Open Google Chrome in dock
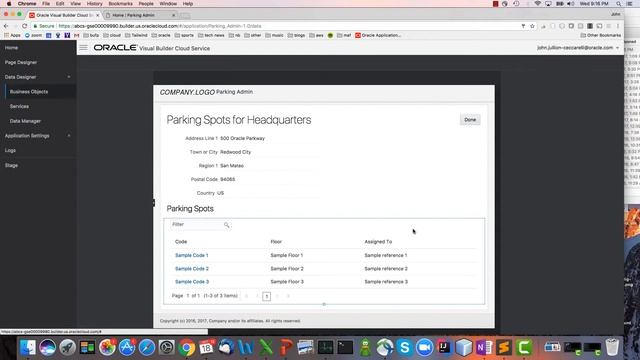Screen dimensions: 640x360 187,347
